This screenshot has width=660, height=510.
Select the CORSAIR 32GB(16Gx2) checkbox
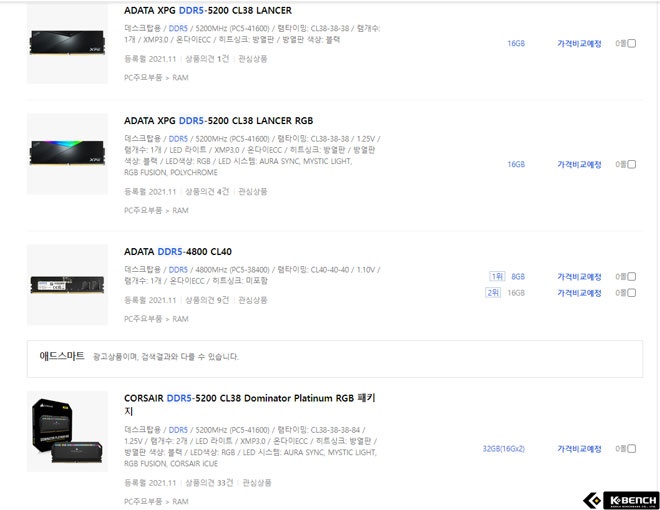631,449
